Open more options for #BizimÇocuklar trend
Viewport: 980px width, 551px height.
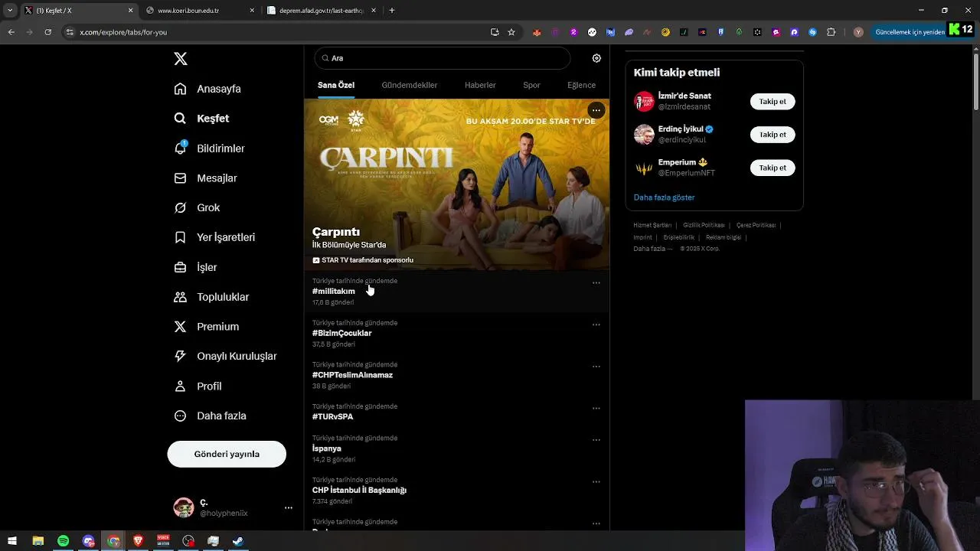click(x=596, y=324)
